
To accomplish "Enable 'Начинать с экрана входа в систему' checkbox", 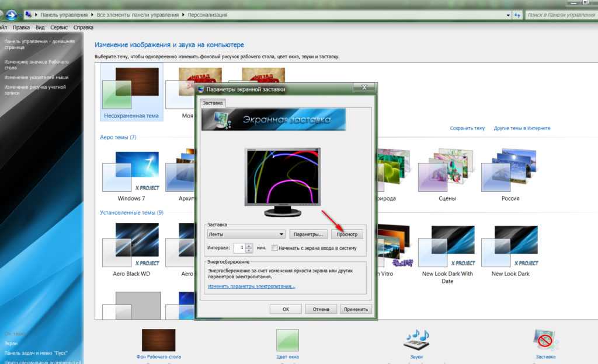I will [274, 248].
